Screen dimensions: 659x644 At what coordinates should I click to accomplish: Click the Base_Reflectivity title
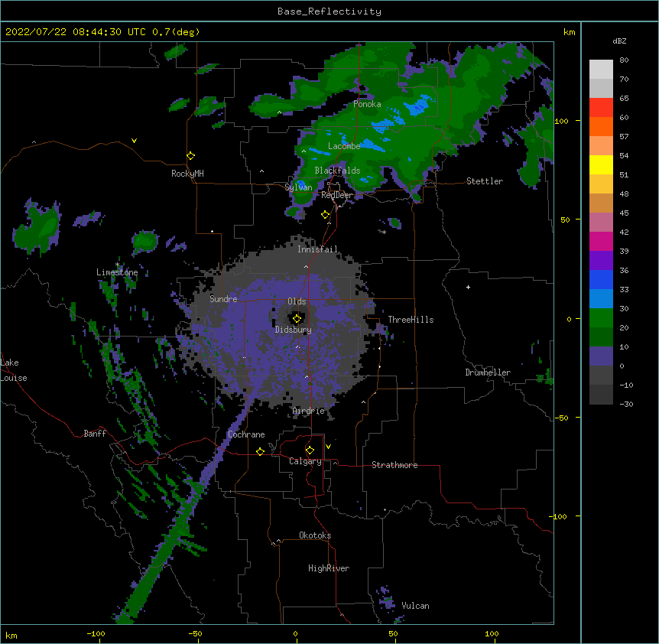pyautogui.click(x=329, y=11)
